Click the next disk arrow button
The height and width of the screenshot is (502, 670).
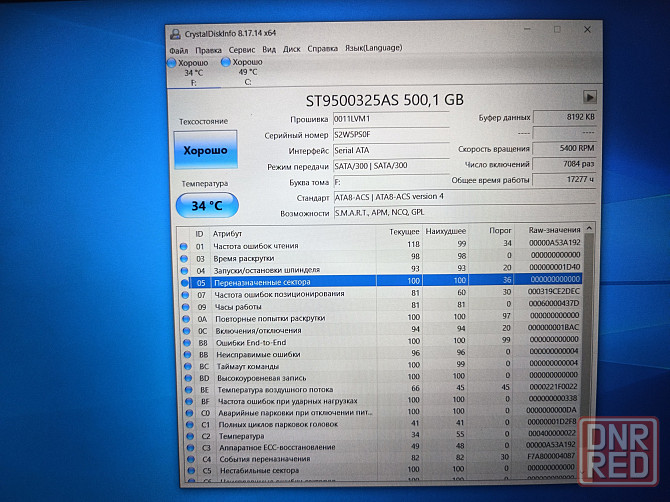tap(590, 97)
